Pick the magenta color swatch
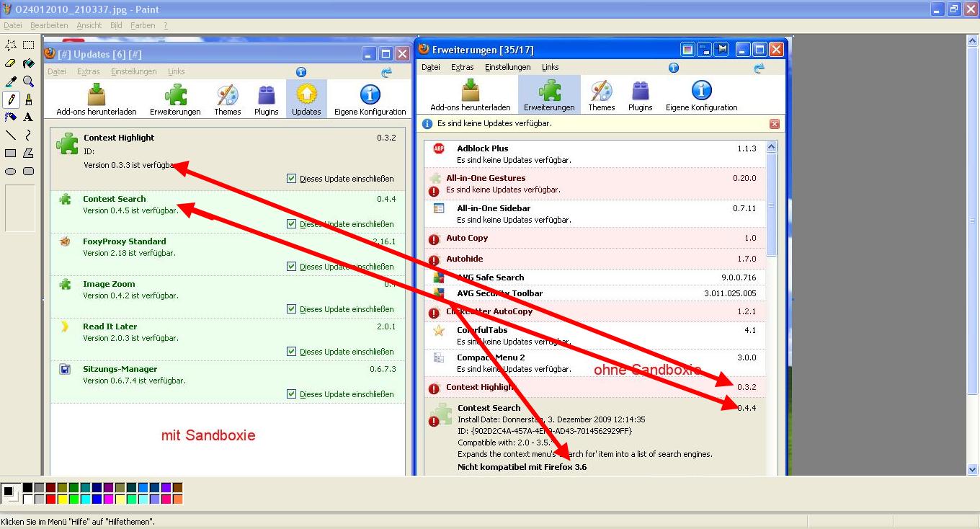980x529 pixels. [109, 499]
